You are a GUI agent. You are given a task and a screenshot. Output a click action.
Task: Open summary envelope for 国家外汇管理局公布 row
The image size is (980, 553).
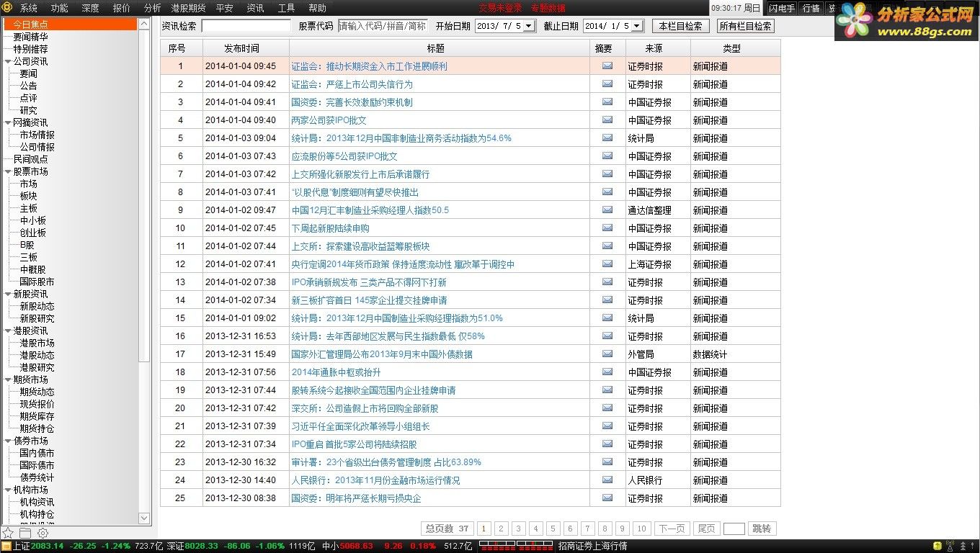[607, 354]
